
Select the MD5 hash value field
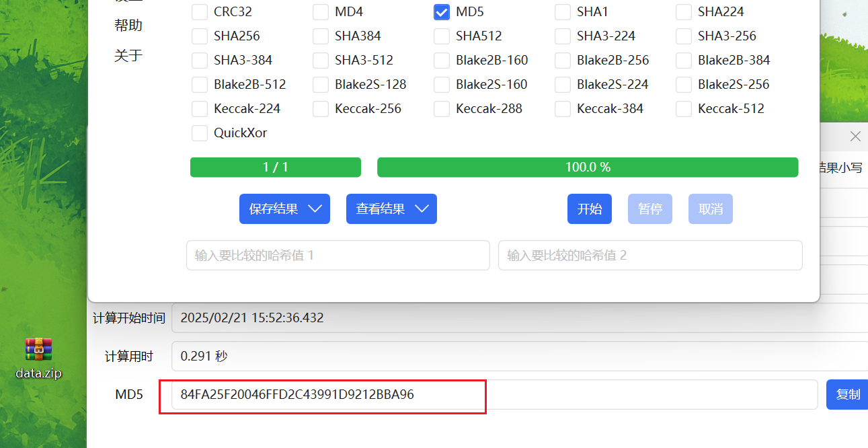pyautogui.click(x=495, y=395)
